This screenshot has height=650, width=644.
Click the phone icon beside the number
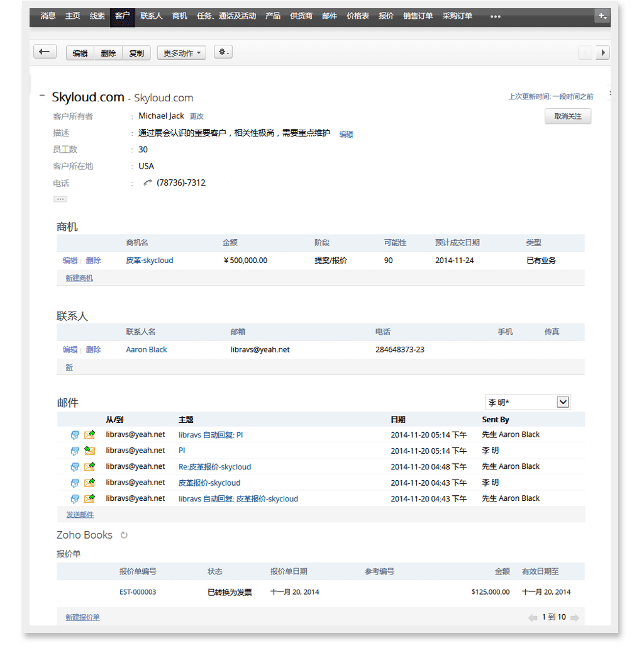[148, 183]
